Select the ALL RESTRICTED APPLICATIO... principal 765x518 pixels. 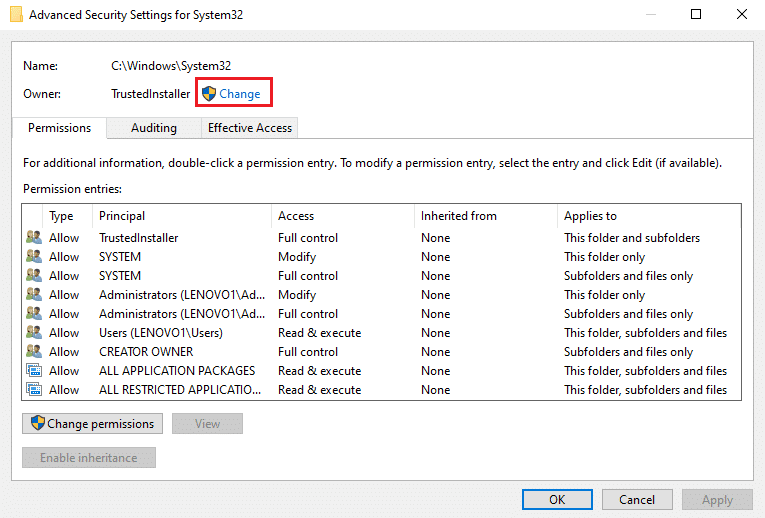pos(180,390)
